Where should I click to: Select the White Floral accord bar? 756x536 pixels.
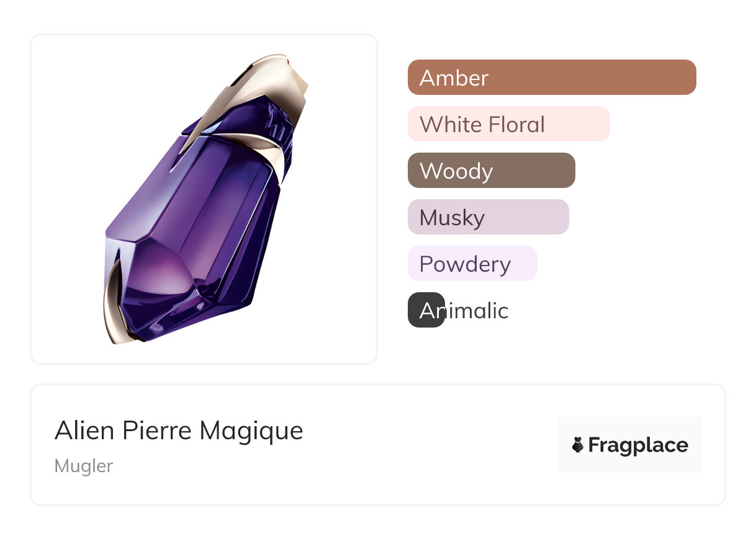pos(577,124)
